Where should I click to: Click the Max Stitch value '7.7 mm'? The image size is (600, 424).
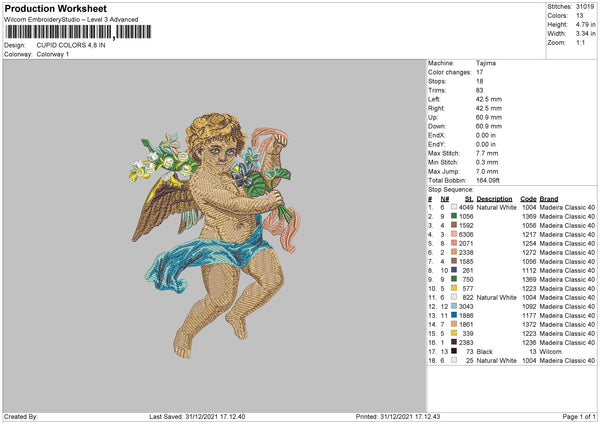(x=487, y=153)
